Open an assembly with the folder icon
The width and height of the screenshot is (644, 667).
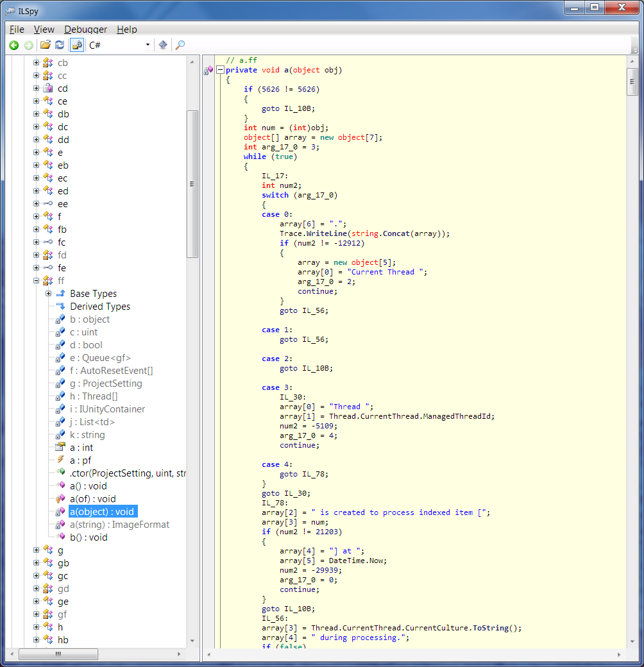[x=45, y=45]
